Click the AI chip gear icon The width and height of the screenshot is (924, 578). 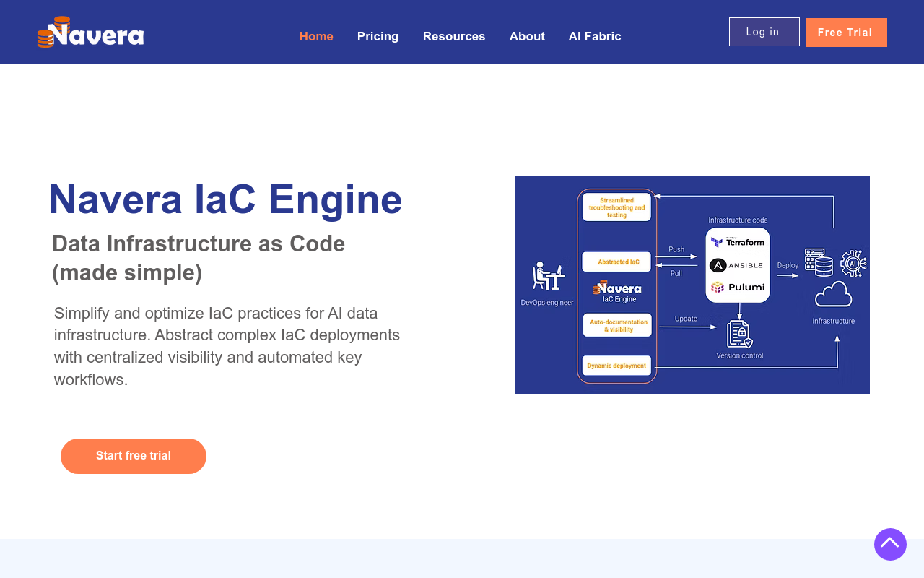point(853,263)
